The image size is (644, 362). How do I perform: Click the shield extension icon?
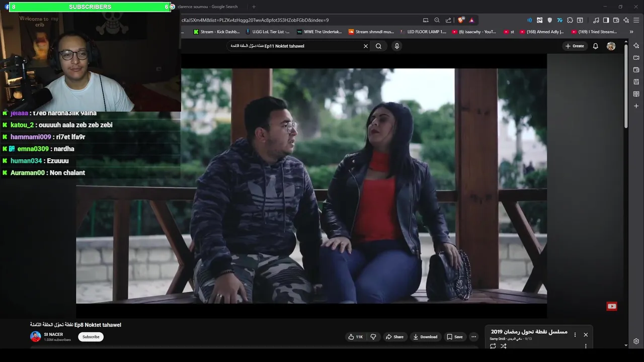(x=549, y=20)
